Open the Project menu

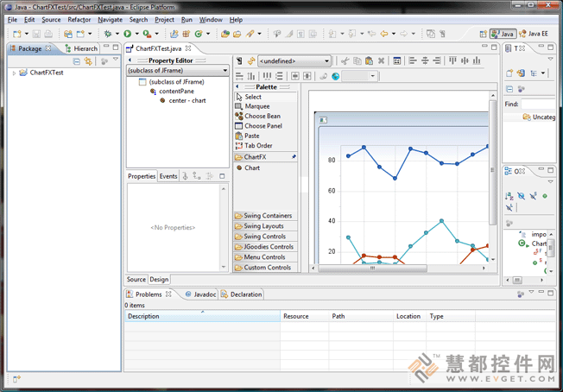(x=164, y=20)
